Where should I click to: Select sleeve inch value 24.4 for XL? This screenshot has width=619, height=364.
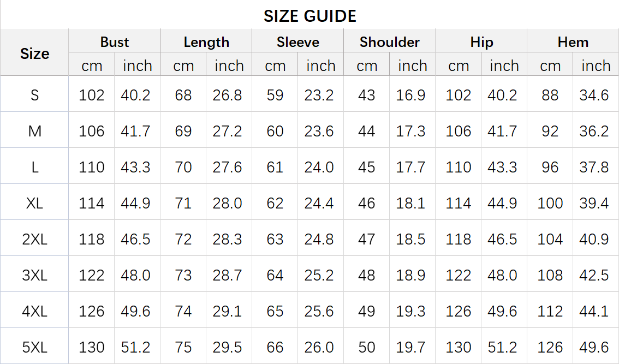tap(319, 203)
